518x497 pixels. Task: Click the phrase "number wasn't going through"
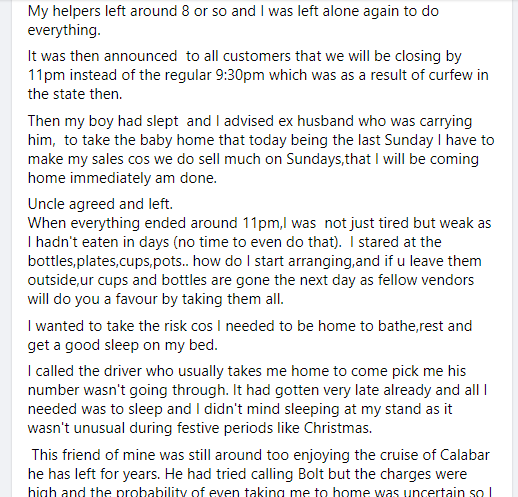(127, 390)
